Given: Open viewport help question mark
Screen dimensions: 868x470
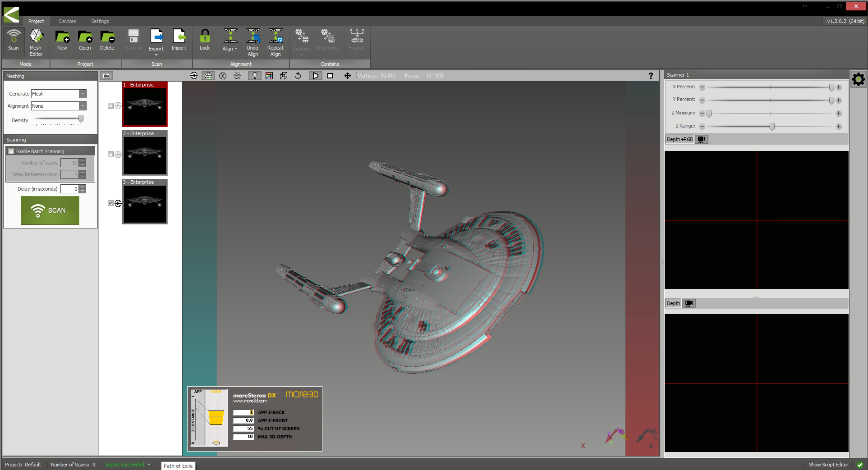Looking at the screenshot, I should pyautogui.click(x=651, y=76).
